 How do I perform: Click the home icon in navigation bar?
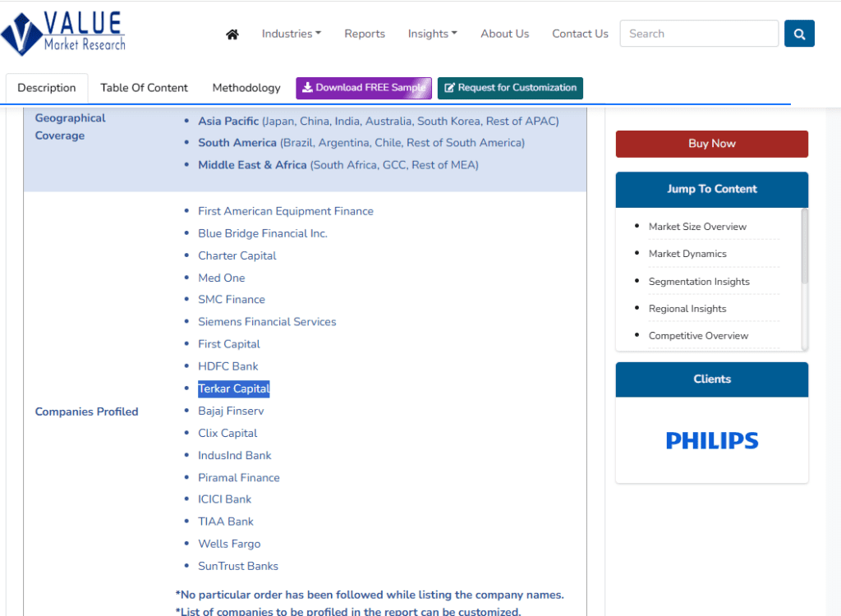(x=232, y=34)
